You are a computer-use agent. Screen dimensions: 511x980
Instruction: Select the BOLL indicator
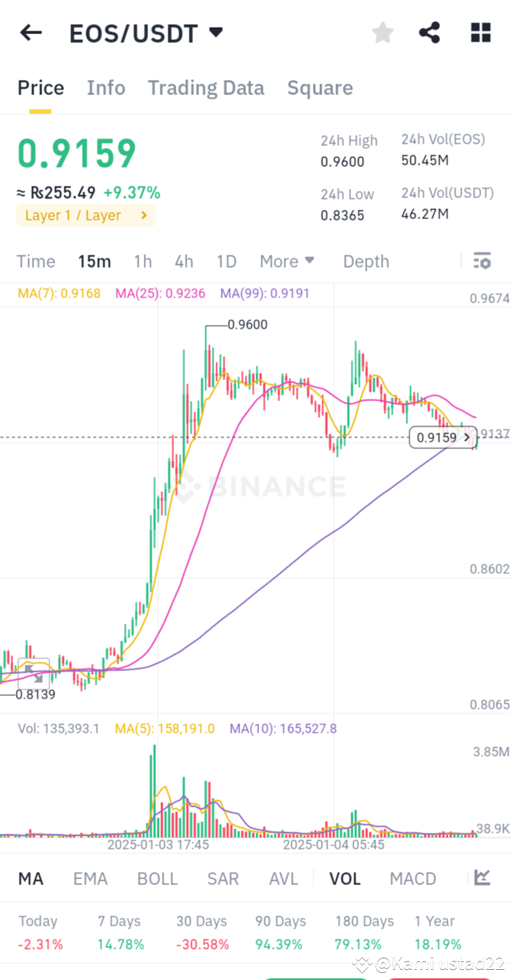point(157,878)
